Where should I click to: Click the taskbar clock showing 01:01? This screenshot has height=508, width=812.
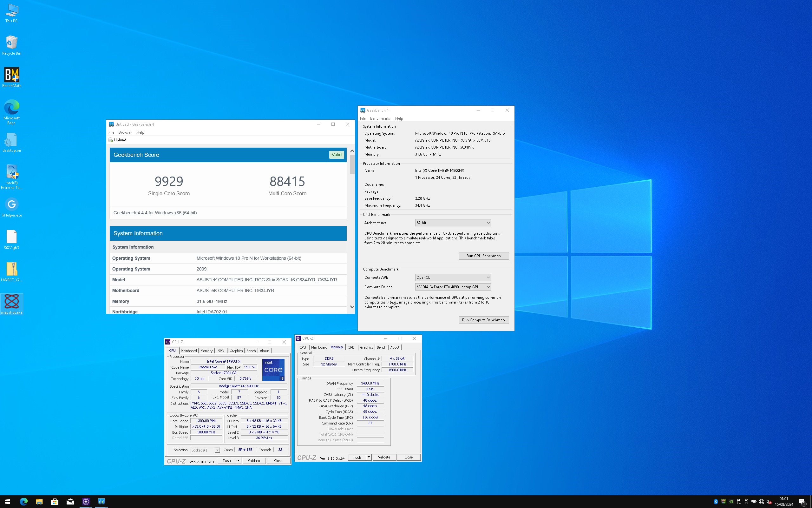[784, 502]
